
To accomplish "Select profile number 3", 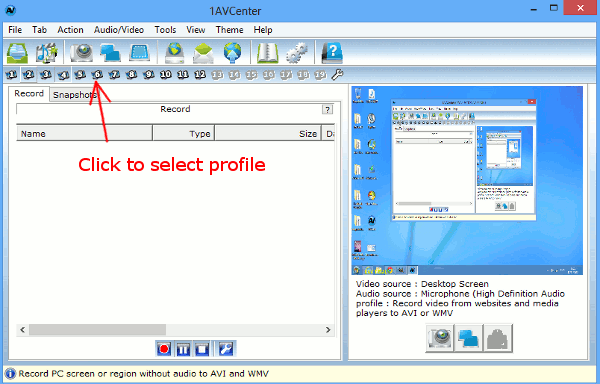I will pyautogui.click(x=46, y=74).
